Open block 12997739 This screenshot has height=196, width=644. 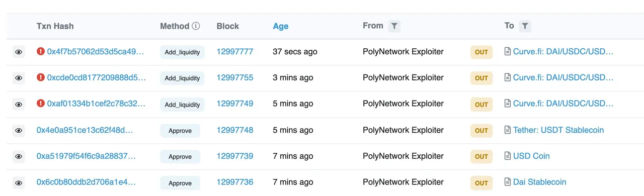(235, 156)
